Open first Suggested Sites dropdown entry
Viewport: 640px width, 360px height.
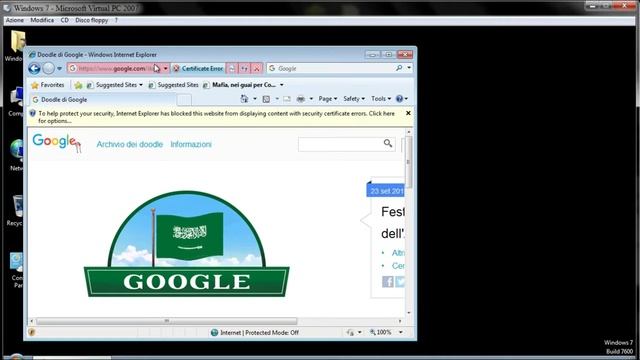pyautogui.click(x=115, y=85)
